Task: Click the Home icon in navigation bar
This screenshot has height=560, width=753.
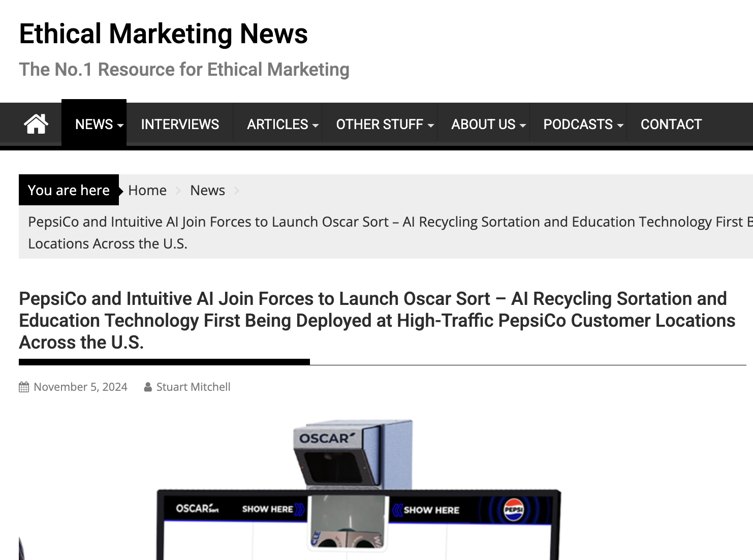Action: tap(36, 124)
